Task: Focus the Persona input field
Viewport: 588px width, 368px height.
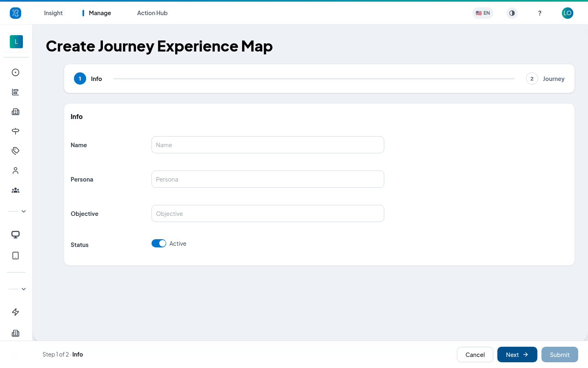Action: click(268, 179)
